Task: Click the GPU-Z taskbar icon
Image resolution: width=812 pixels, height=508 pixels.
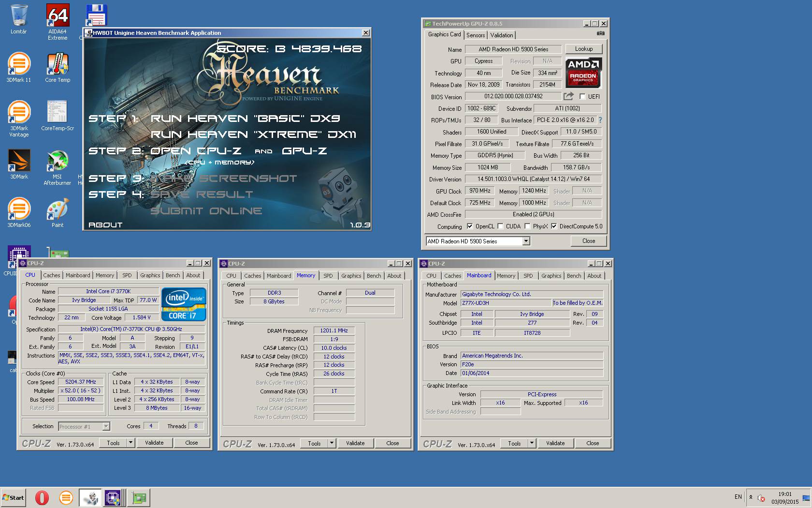Action: point(139,497)
